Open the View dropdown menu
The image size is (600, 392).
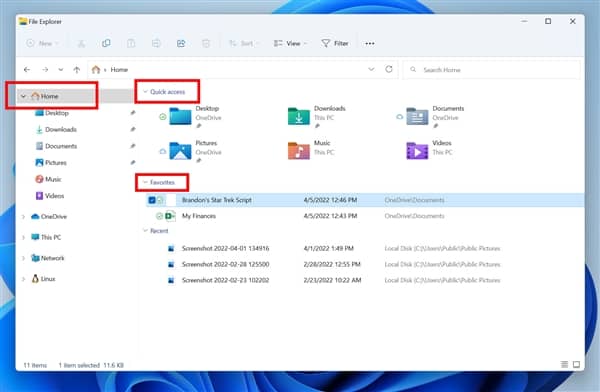click(290, 43)
